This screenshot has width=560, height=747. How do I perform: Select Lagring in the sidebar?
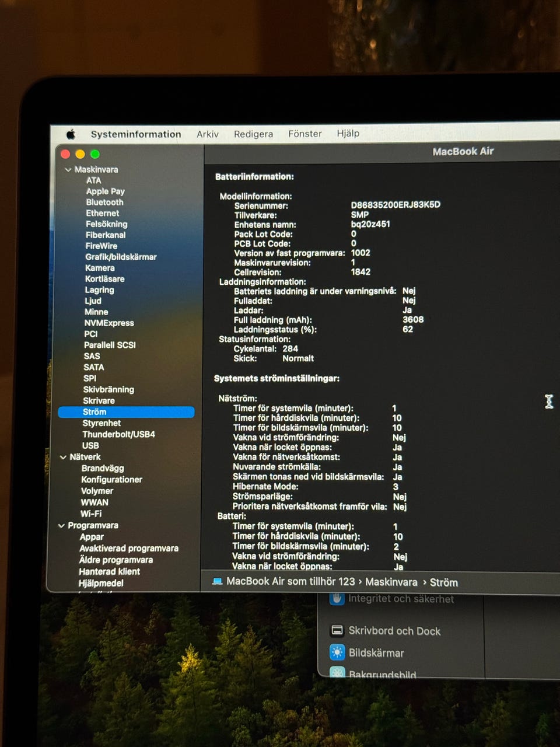coord(99,290)
